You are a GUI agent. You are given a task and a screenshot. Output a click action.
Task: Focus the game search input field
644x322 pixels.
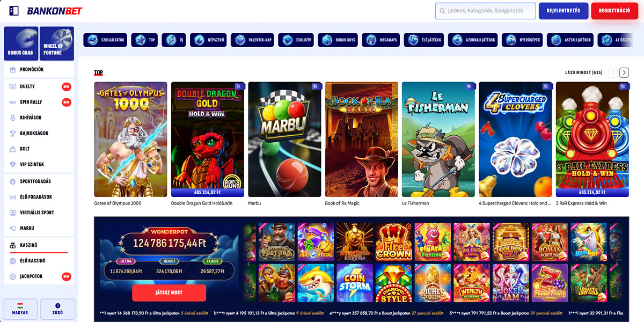[x=486, y=11]
